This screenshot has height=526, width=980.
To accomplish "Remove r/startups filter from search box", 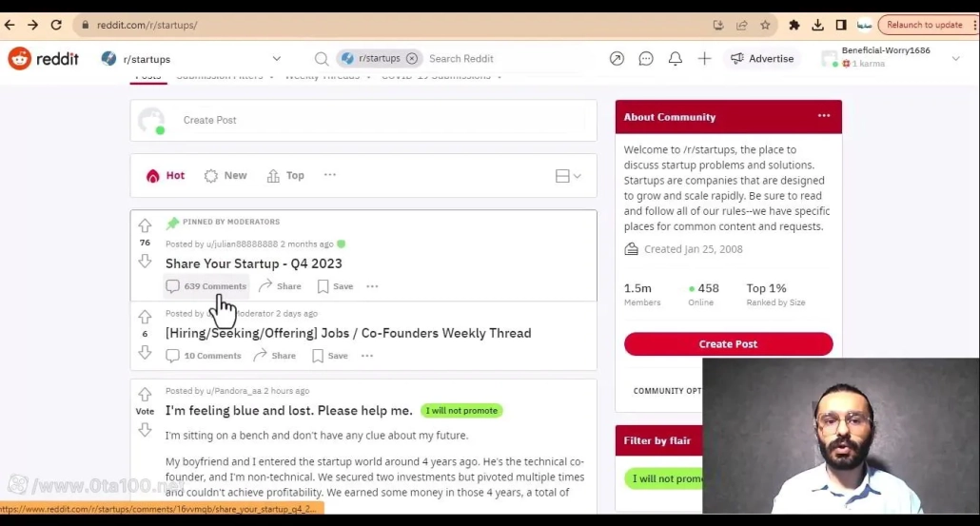I will (x=412, y=59).
